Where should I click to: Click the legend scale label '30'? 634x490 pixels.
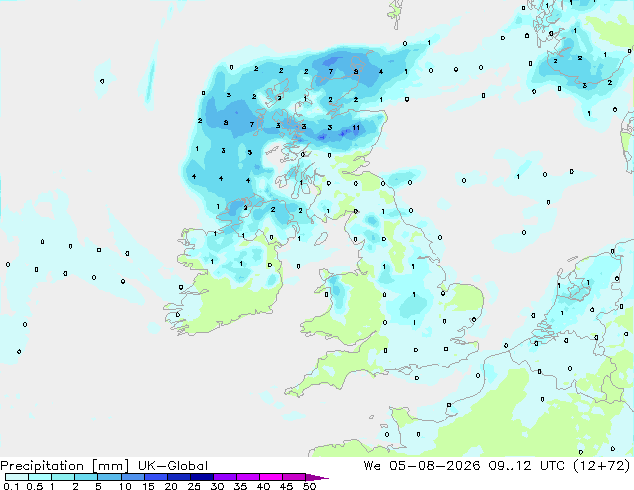click(x=218, y=486)
